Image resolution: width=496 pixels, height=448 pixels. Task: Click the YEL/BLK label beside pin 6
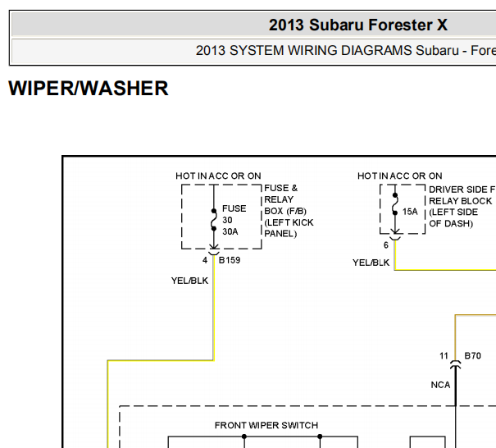click(x=371, y=263)
